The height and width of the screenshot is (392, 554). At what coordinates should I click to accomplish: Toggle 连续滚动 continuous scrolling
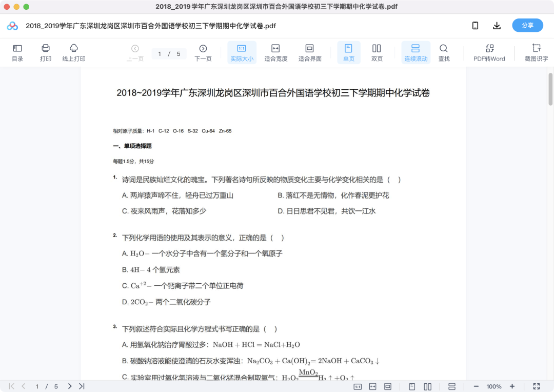[416, 53]
